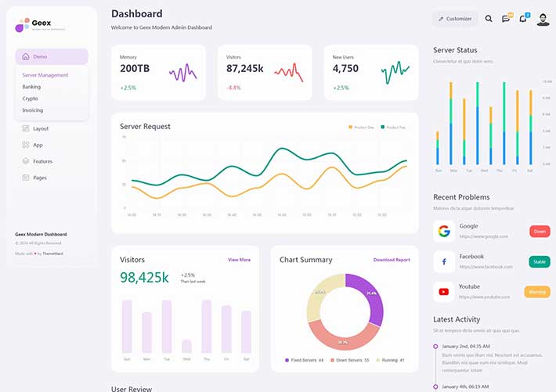Expand the Features sidebar menu
The width and height of the screenshot is (556, 392).
(42, 161)
